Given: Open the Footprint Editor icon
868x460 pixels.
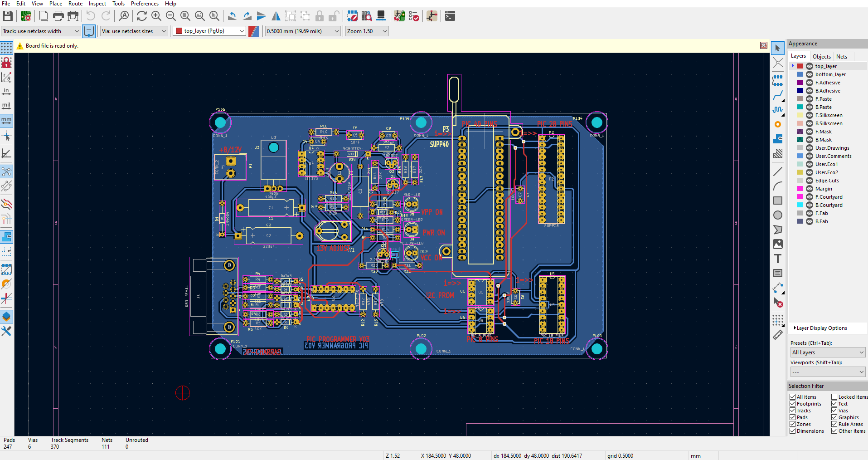Looking at the screenshot, I should pyautogui.click(x=352, y=16).
